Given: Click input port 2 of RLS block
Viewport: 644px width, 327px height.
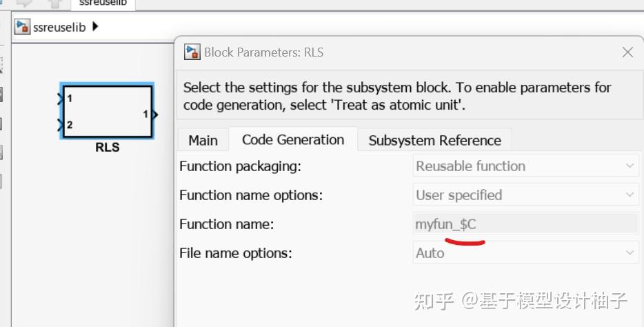Looking at the screenshot, I should point(59,125).
